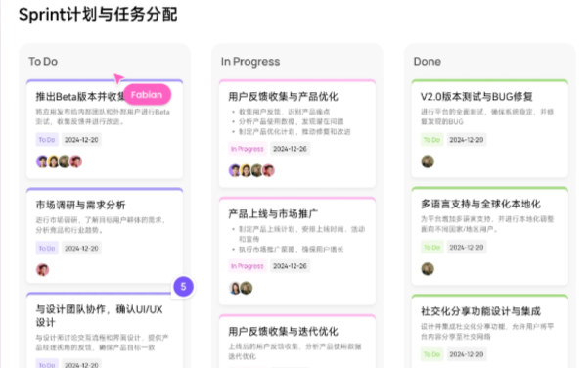Click the green-background avatar on the 推出Beta版本 card
This screenshot has width=588, height=368.
(x=65, y=161)
